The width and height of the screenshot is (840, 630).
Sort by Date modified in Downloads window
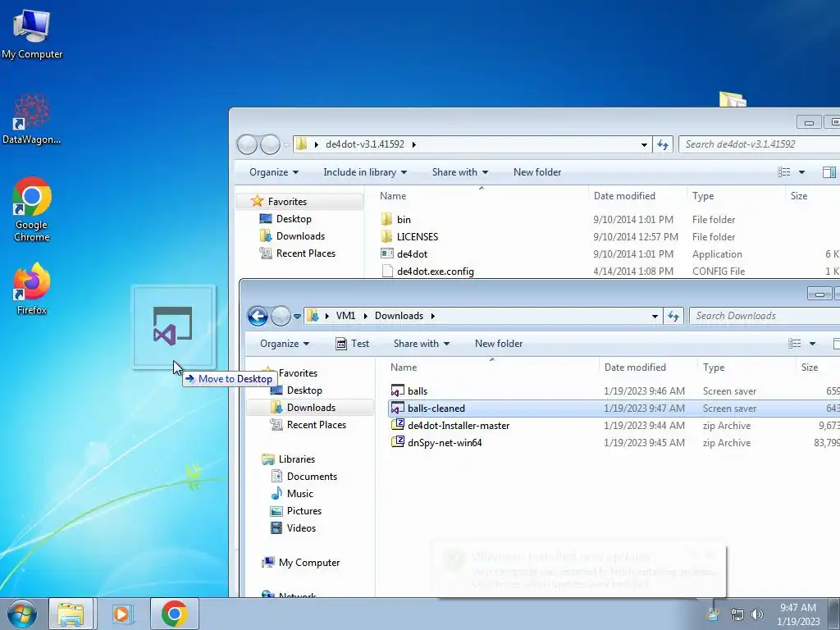635,367
